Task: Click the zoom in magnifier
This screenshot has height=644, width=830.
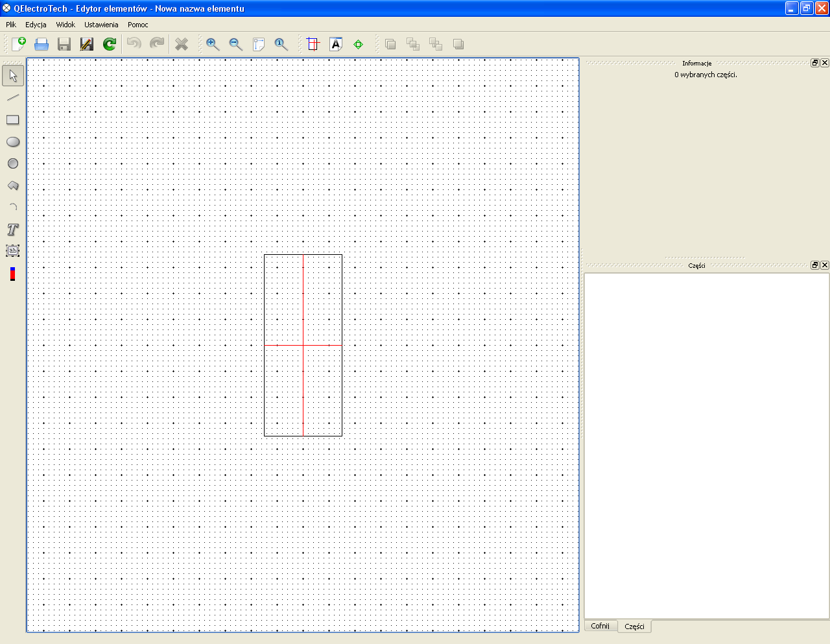Action: point(213,44)
